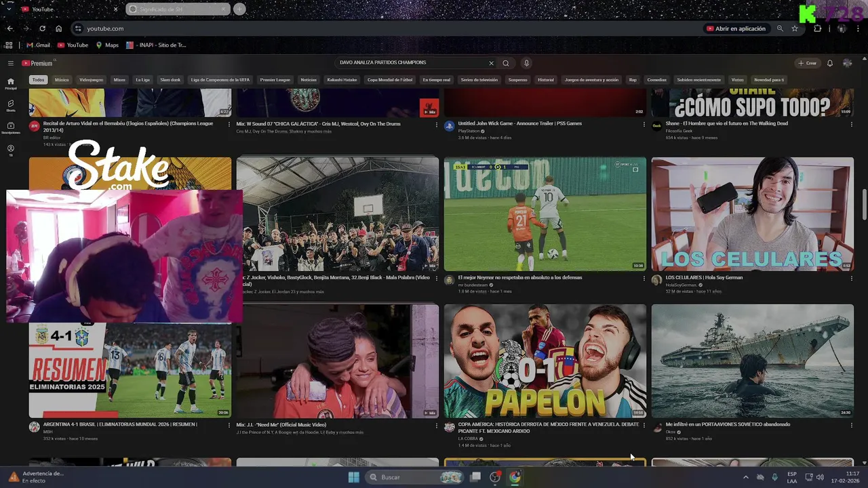Play the LOS CELULARES video thumbnail
This screenshot has width=868, height=488.
point(753,214)
